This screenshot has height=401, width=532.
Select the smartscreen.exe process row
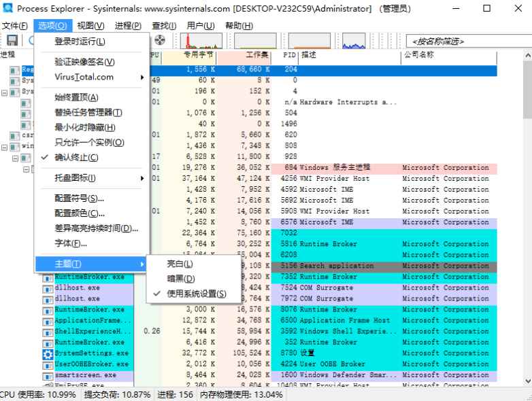269,375
